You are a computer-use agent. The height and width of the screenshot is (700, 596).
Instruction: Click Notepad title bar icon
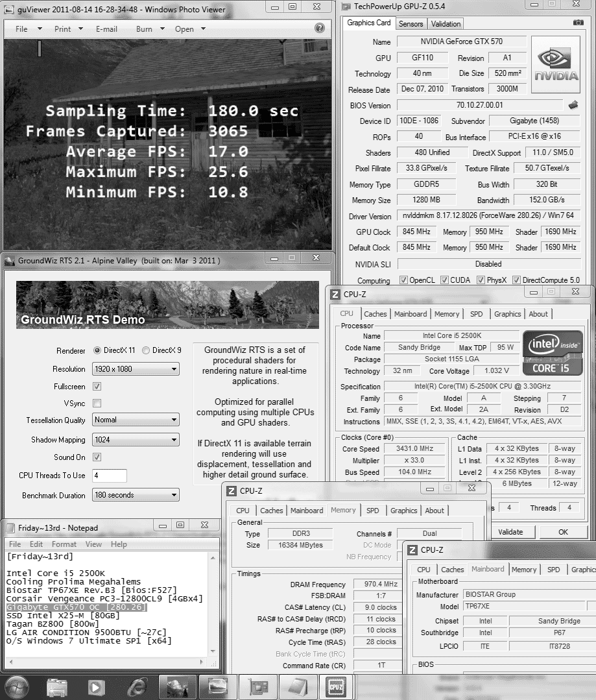click(x=10, y=528)
